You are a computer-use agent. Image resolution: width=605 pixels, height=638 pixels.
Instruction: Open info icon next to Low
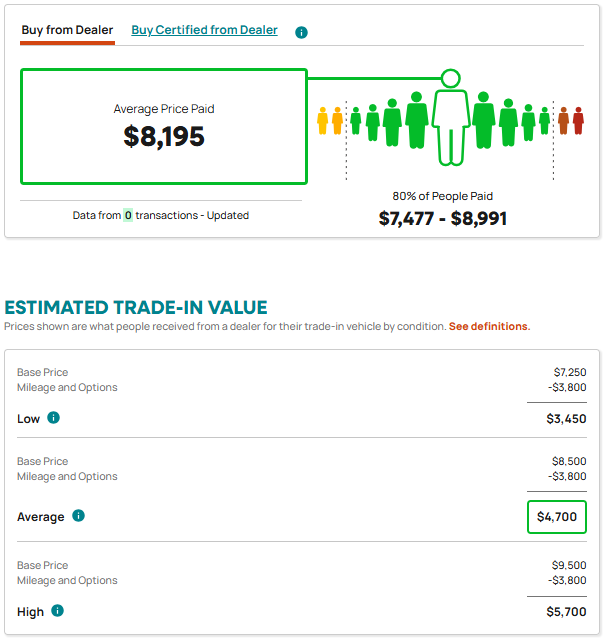53,417
